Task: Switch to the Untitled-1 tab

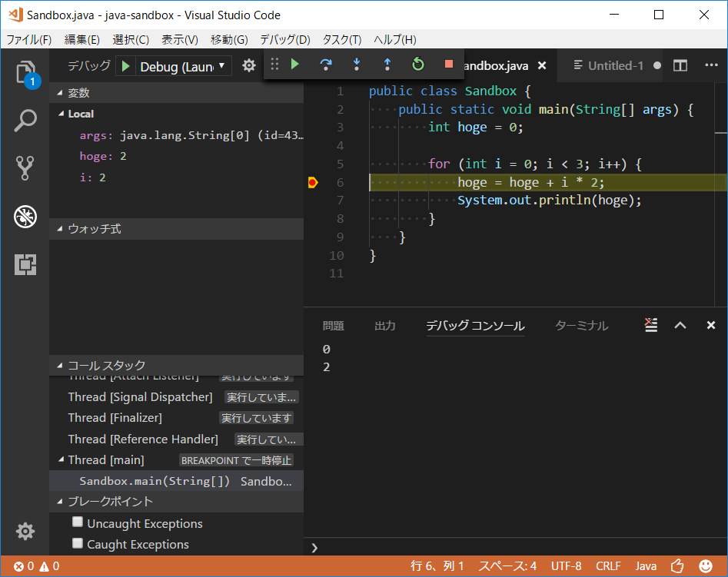Action: 609,65
